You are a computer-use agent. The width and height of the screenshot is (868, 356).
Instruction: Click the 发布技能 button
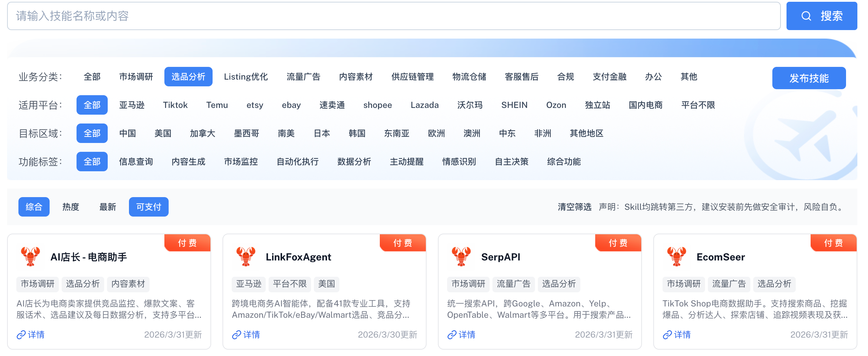pos(809,78)
